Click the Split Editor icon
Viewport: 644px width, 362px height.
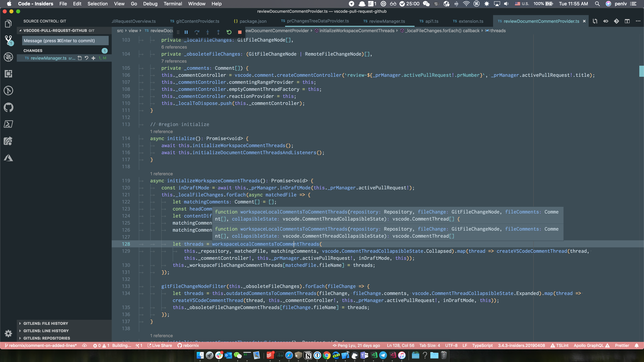[628, 21]
